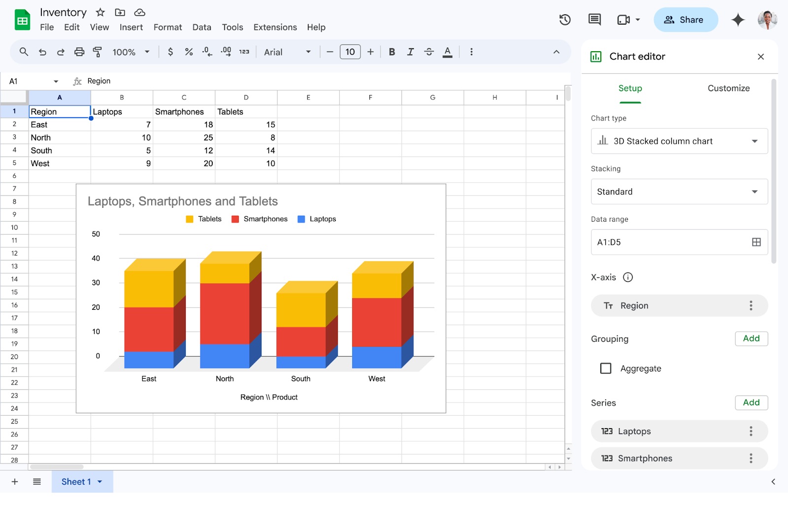788x532 pixels.
Task: Click the yellow Tablets legend swatch
Action: 190,219
